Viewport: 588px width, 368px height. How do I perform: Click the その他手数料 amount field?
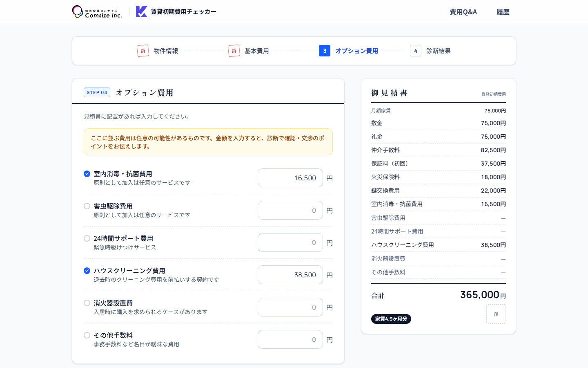[290, 339]
